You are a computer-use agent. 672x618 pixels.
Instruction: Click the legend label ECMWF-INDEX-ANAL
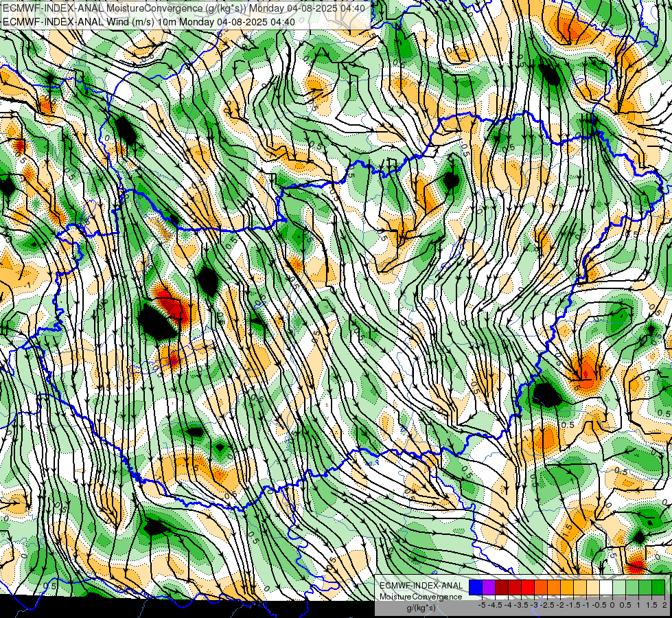[x=421, y=586]
